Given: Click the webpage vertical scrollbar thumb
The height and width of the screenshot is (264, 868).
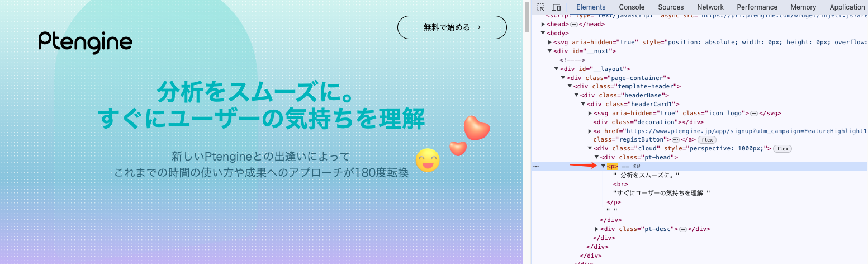Looking at the screenshot, I should pos(527,17).
